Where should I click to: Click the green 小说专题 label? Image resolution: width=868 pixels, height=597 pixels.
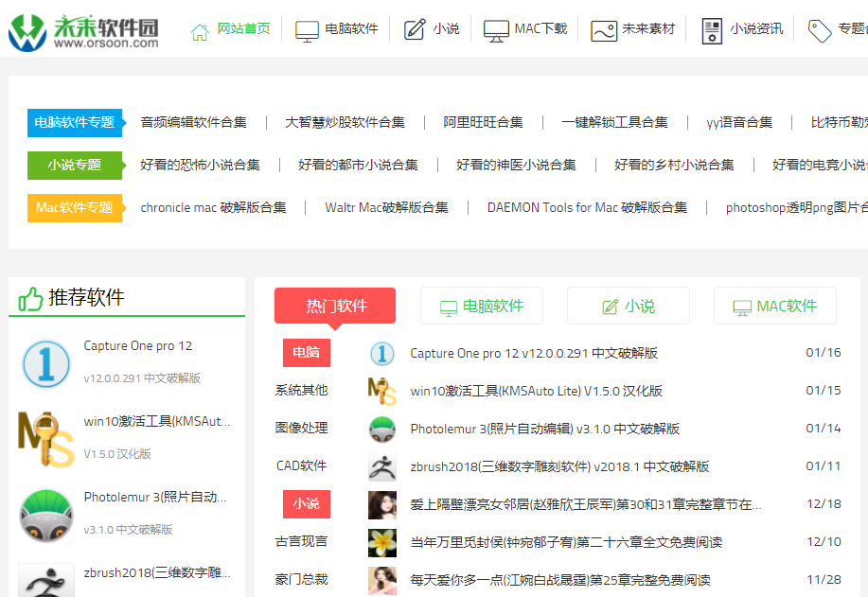tap(75, 165)
